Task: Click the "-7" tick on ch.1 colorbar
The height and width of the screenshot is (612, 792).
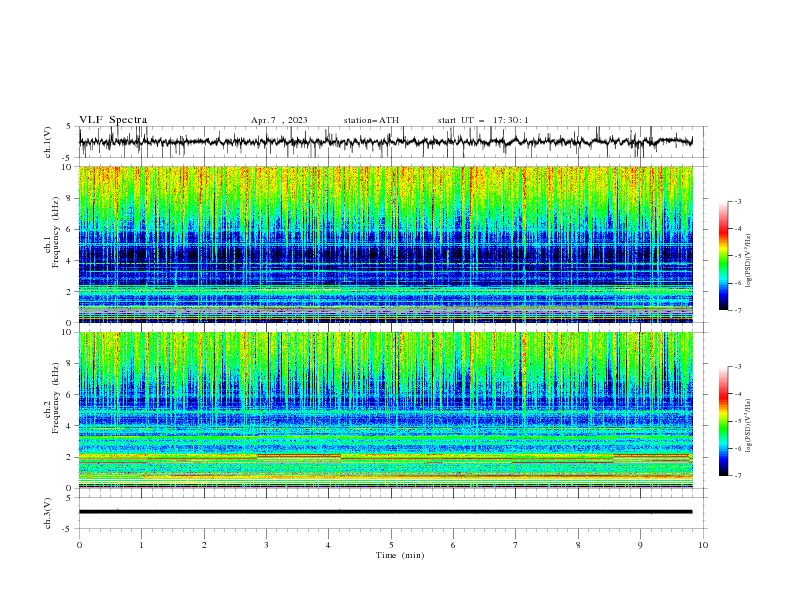Action: [738, 310]
